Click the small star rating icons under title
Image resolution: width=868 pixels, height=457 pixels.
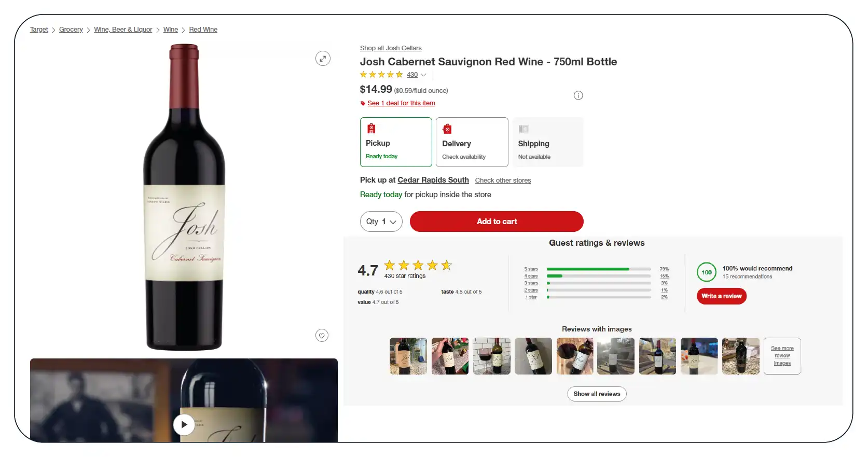pyautogui.click(x=381, y=75)
